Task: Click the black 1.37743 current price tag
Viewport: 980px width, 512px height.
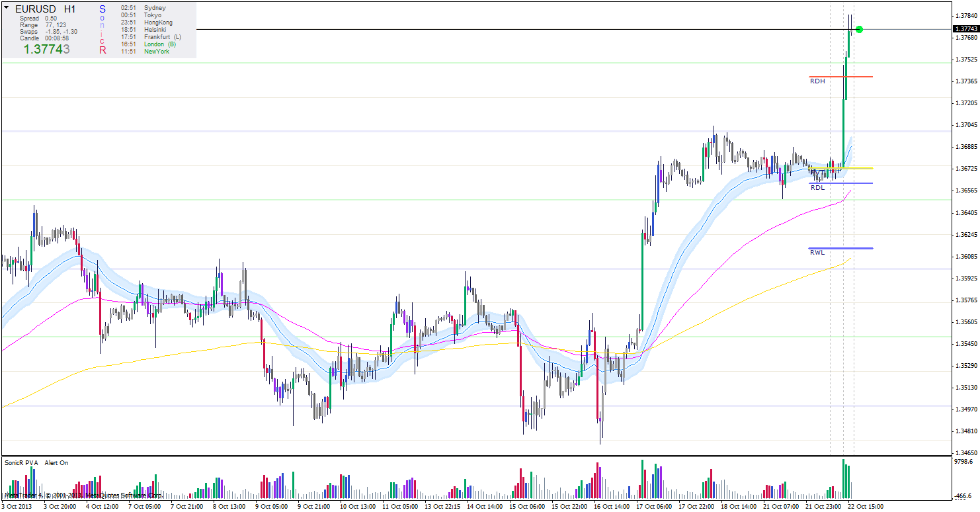Action: (x=966, y=29)
